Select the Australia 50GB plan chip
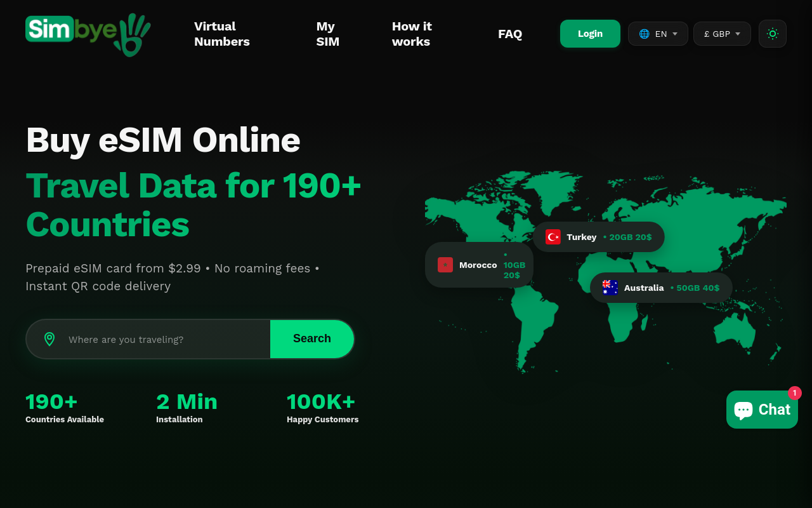This screenshot has height=508, width=812. point(697,288)
